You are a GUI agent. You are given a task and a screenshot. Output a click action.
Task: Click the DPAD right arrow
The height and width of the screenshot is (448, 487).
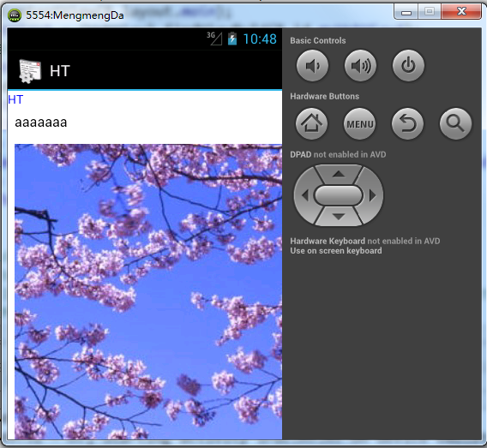tap(372, 195)
